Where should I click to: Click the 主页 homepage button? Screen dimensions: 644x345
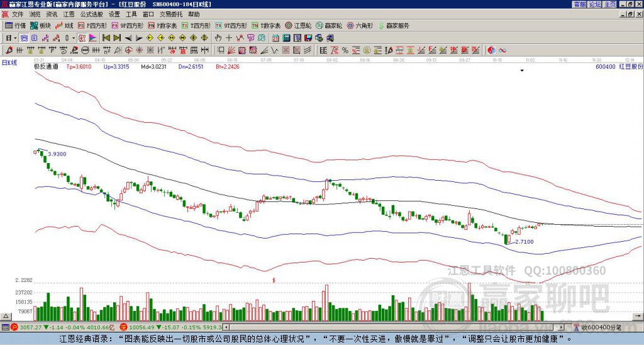pyautogui.click(x=610, y=4)
